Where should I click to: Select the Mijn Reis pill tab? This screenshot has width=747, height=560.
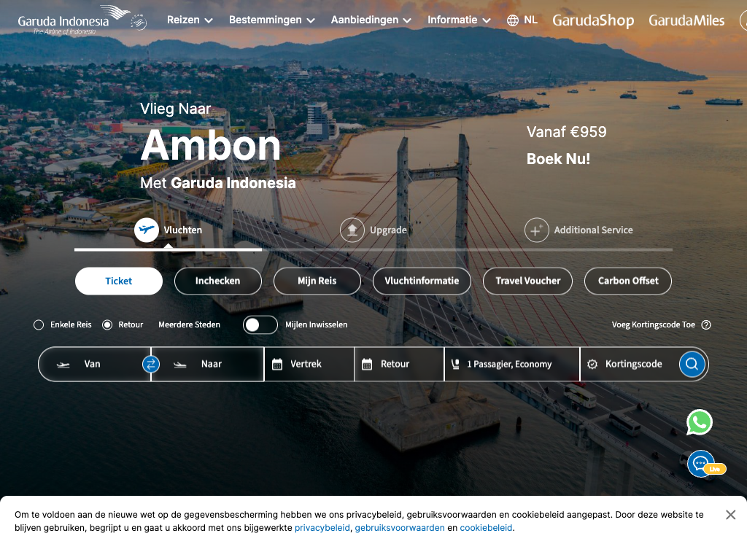coord(317,281)
